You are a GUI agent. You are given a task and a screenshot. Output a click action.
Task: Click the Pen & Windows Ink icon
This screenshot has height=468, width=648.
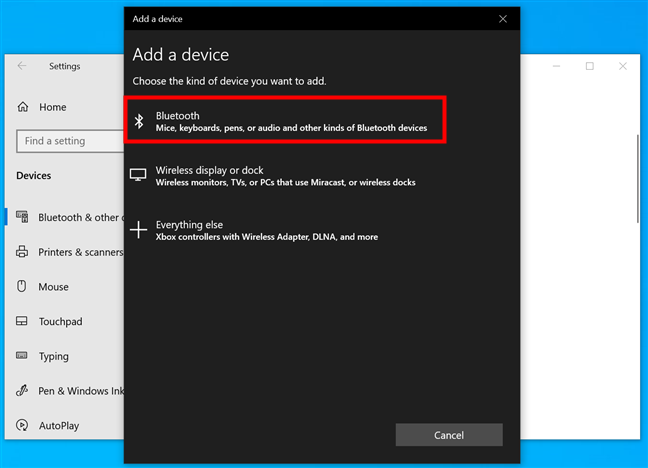[22, 390]
